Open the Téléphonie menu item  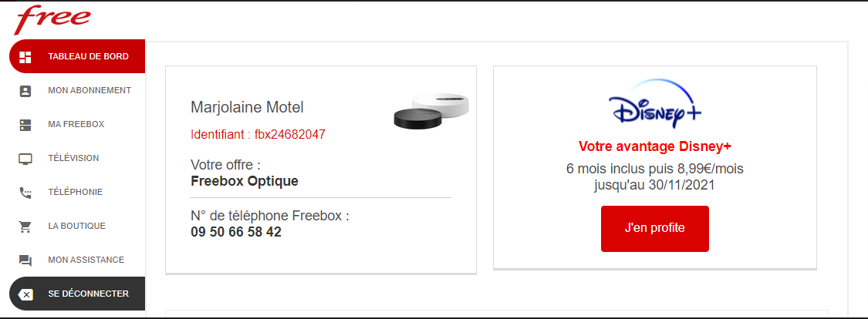pyautogui.click(x=75, y=192)
